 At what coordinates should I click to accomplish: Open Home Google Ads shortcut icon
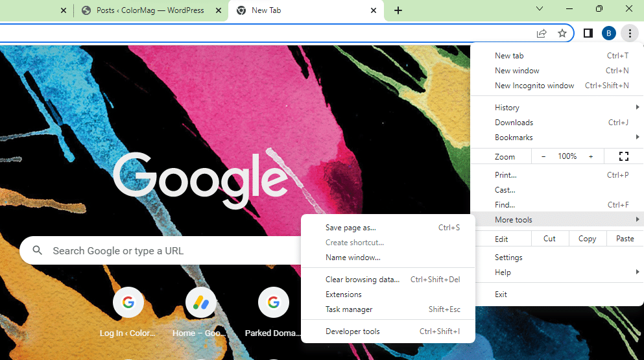[201, 302]
